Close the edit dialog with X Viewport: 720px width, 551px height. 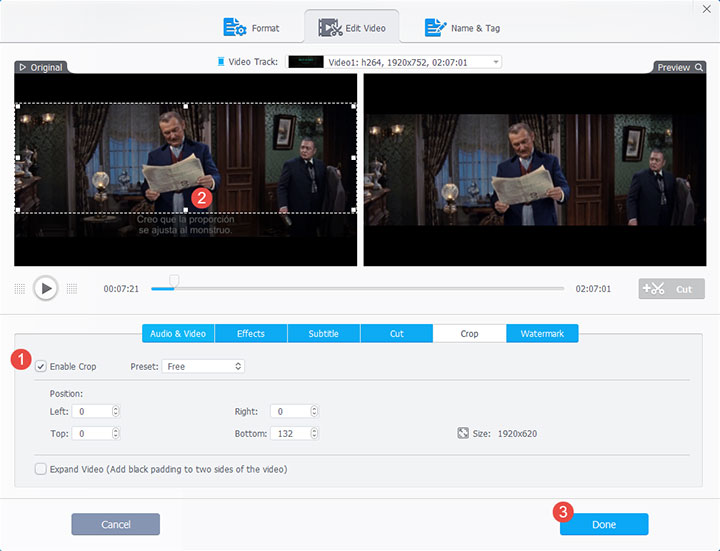(x=707, y=9)
